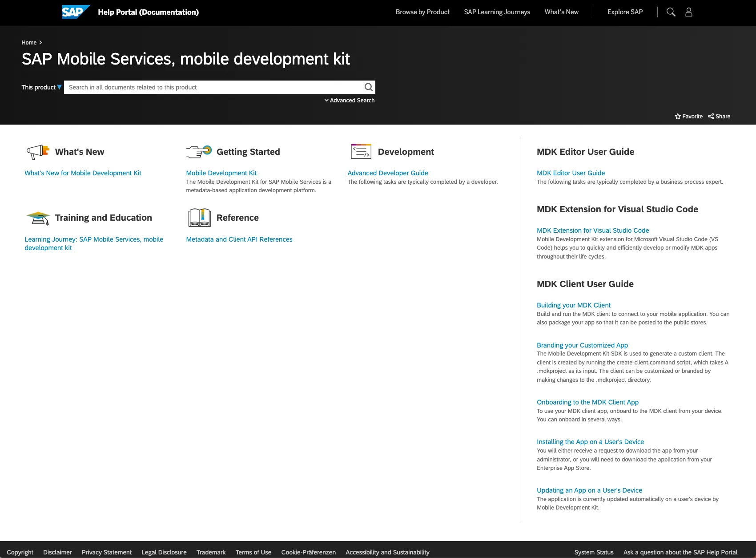Open the user profile icon

[688, 12]
